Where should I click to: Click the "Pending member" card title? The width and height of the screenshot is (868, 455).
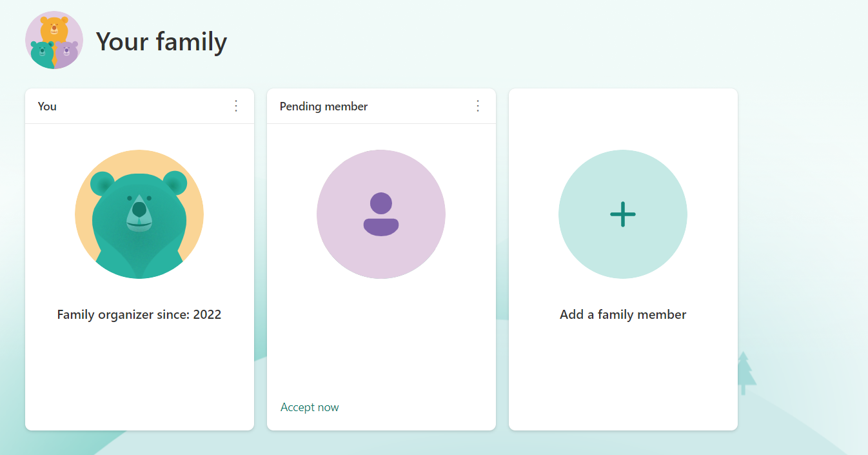(324, 106)
